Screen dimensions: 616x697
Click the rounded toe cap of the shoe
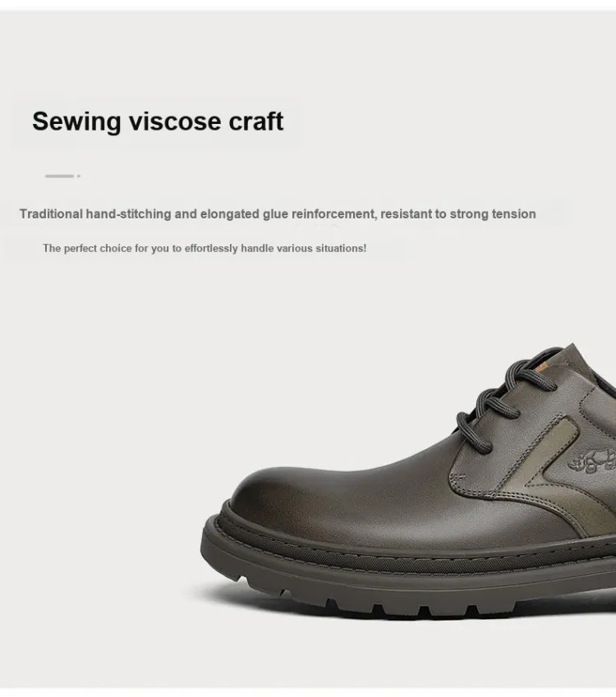coord(285,493)
